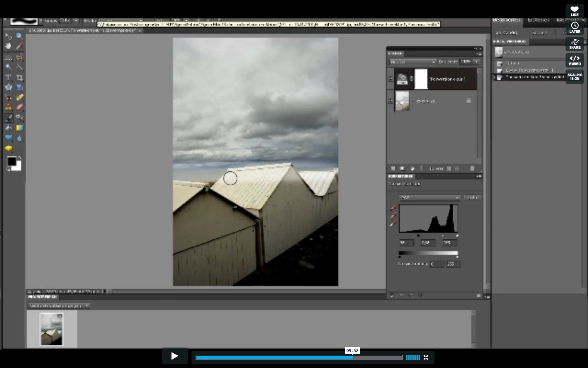Open the levels channel dropdown
Viewport: 588px width, 368px height.
click(430, 198)
